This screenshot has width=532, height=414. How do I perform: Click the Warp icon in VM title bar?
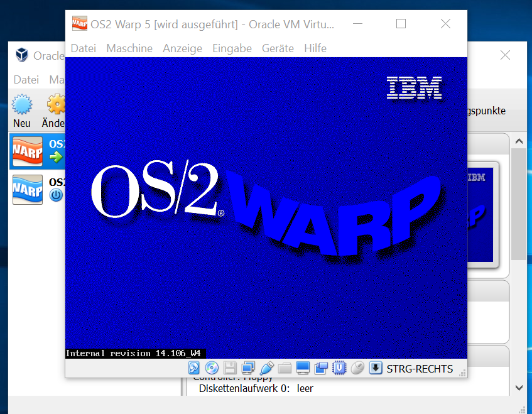79,23
